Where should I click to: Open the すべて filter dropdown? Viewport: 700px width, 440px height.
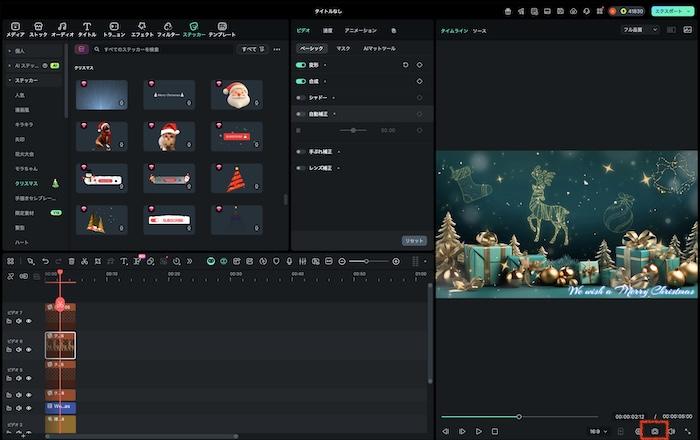[251, 48]
